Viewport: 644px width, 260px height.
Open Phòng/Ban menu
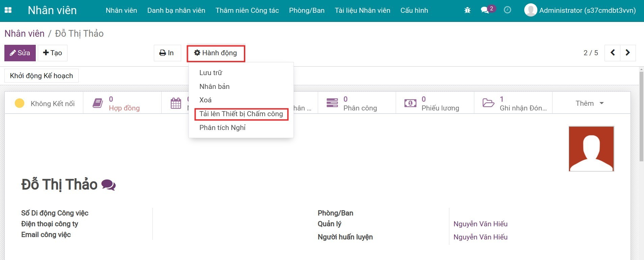[307, 10]
